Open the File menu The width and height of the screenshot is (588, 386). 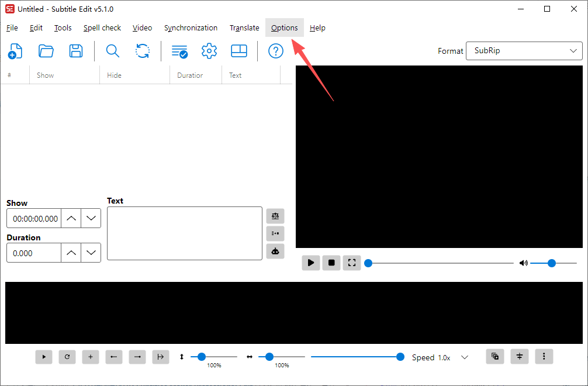[x=12, y=27]
